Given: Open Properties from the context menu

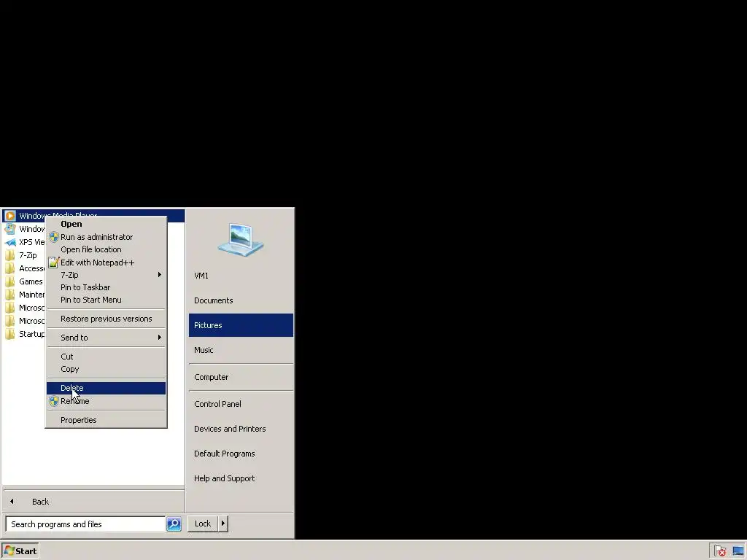Looking at the screenshot, I should (106, 420).
